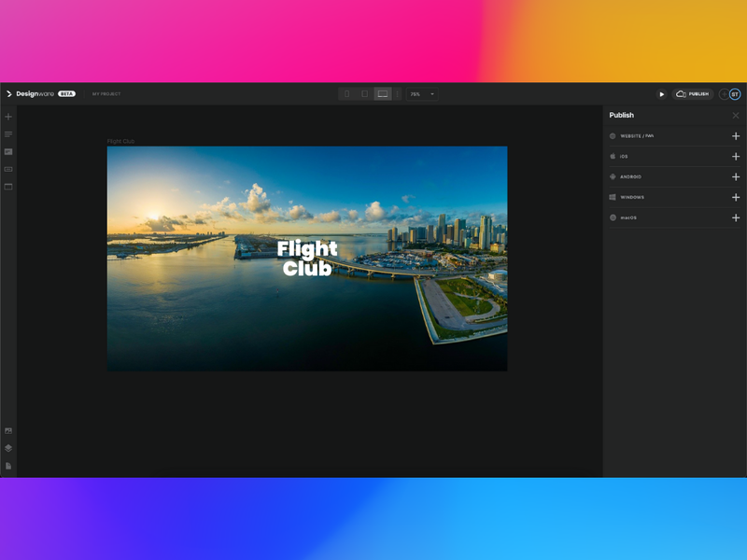Switch to phone device preview
The height and width of the screenshot is (560, 747).
tap(346, 94)
